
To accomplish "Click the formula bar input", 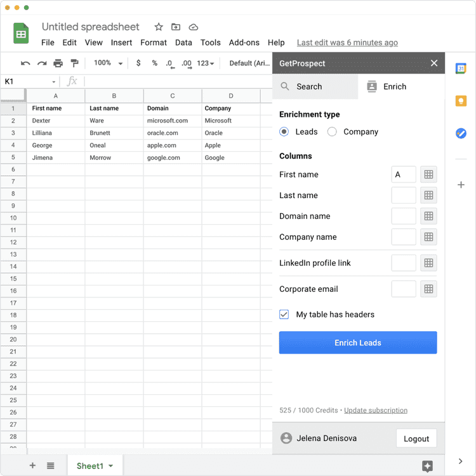I will (178, 81).
